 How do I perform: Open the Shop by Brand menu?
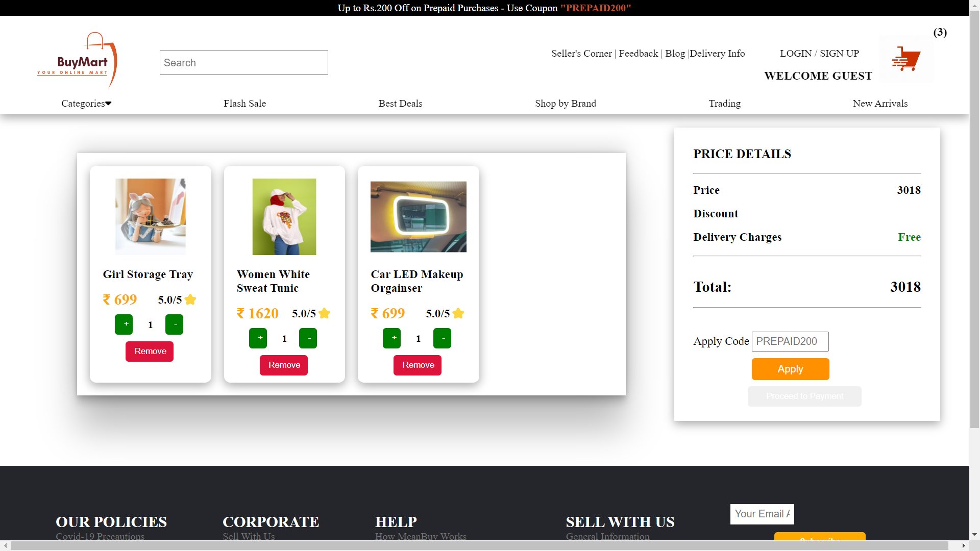point(566,103)
